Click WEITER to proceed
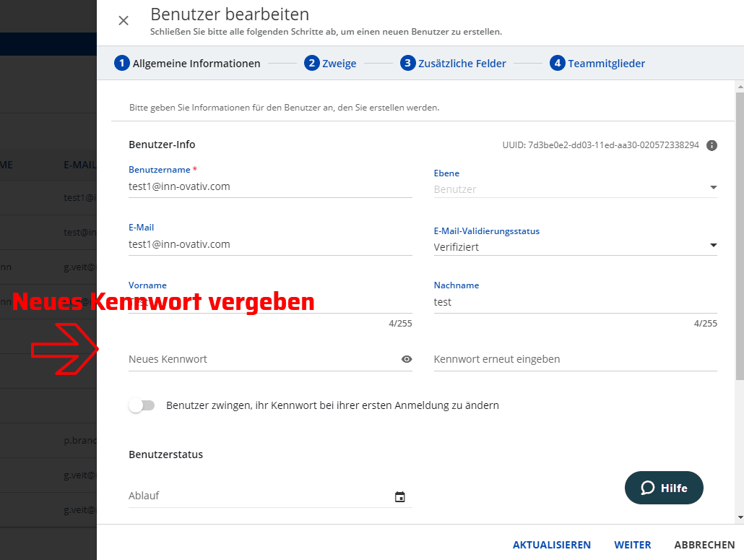Screen dimensions: 744x560 coord(633,545)
